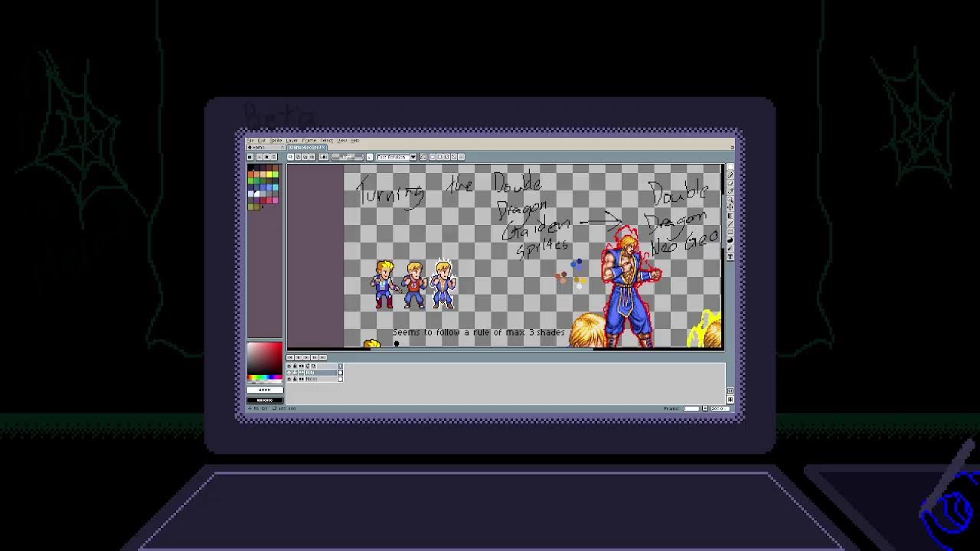
Task: Click the replace selection mode icon
Action: click(x=290, y=157)
